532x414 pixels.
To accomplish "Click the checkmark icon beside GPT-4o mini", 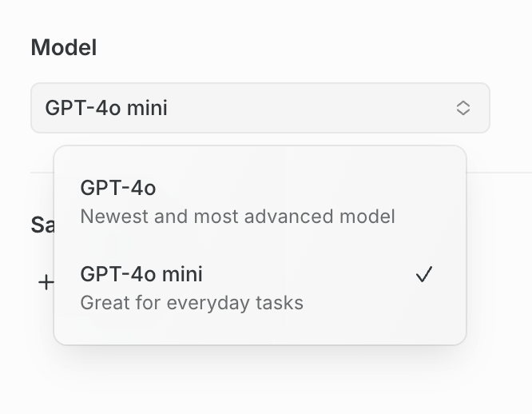I will (424, 275).
